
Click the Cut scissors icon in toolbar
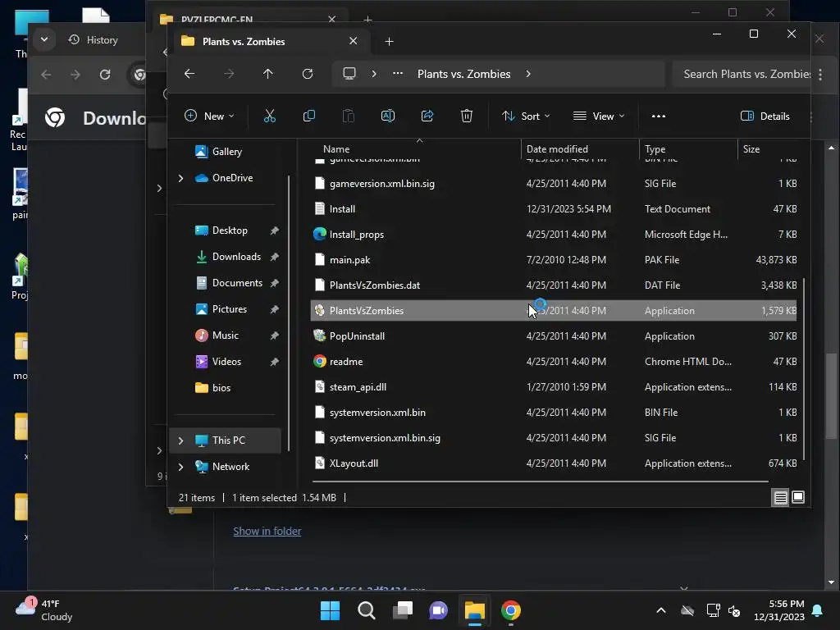pyautogui.click(x=269, y=116)
